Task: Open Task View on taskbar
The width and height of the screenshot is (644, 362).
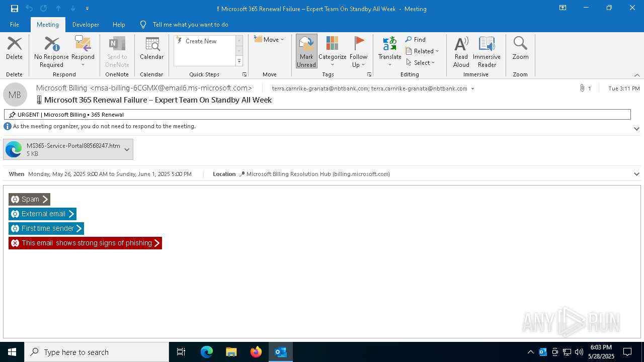Action: [x=181, y=352]
